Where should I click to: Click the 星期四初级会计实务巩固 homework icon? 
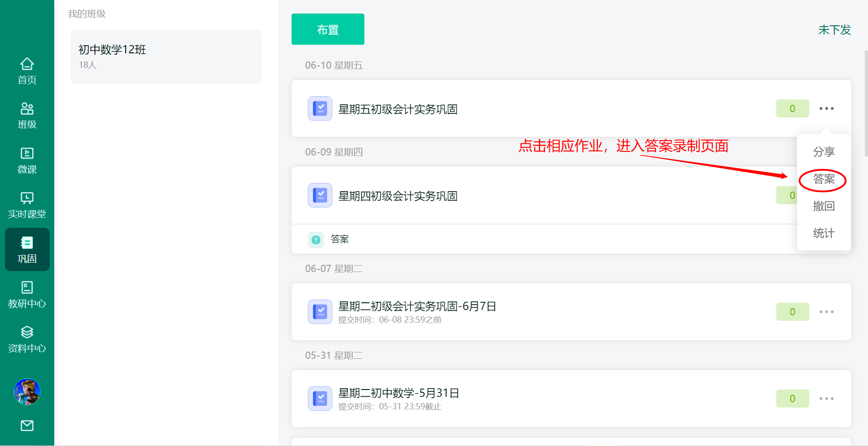(320, 195)
